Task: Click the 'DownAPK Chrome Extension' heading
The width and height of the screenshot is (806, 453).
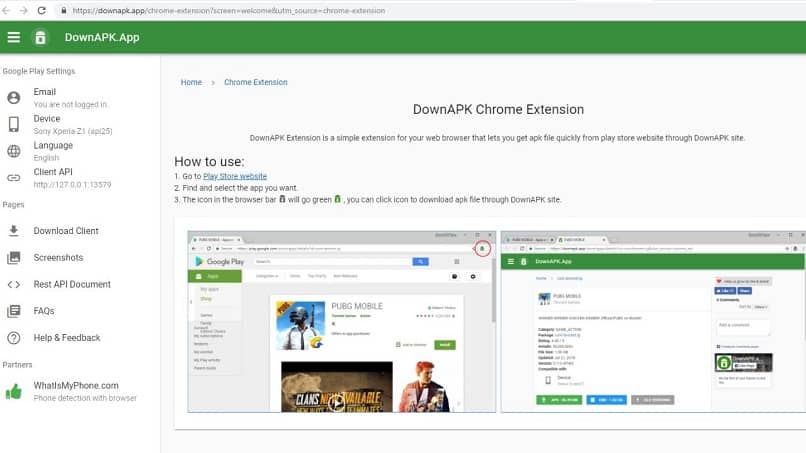Action: point(498,110)
